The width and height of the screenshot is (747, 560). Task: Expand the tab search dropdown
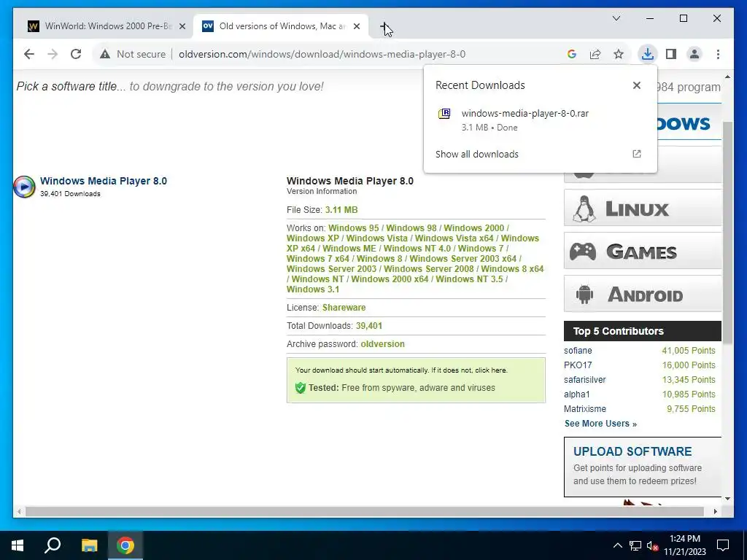(x=616, y=18)
